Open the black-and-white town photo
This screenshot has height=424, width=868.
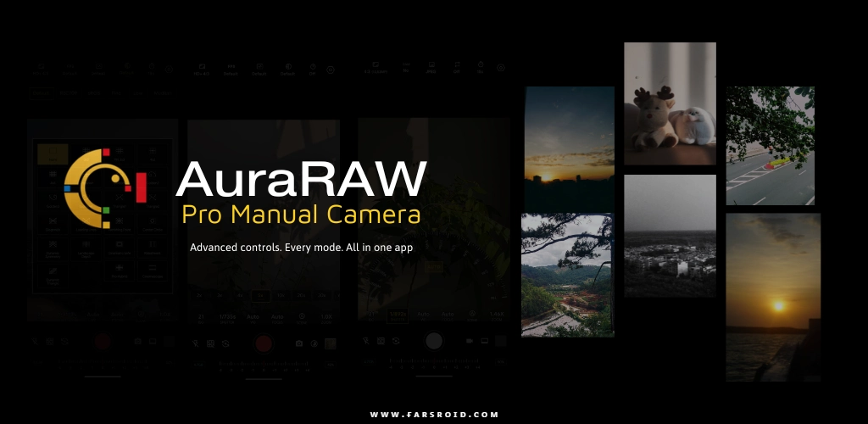670,236
